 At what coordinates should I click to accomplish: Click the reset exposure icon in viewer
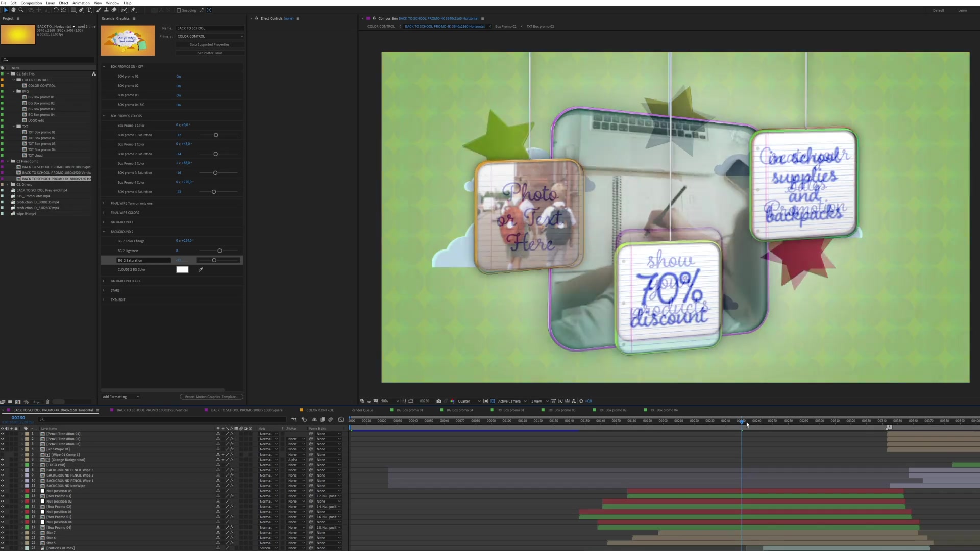[x=581, y=401]
